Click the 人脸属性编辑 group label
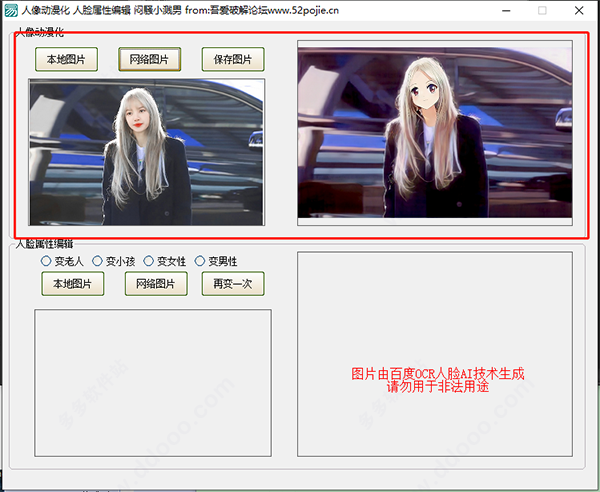Image resolution: width=600 pixels, height=492 pixels. 44,244
